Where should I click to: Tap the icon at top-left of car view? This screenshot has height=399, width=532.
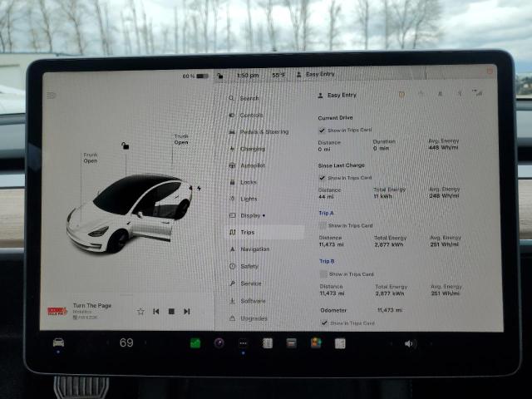coord(51,96)
